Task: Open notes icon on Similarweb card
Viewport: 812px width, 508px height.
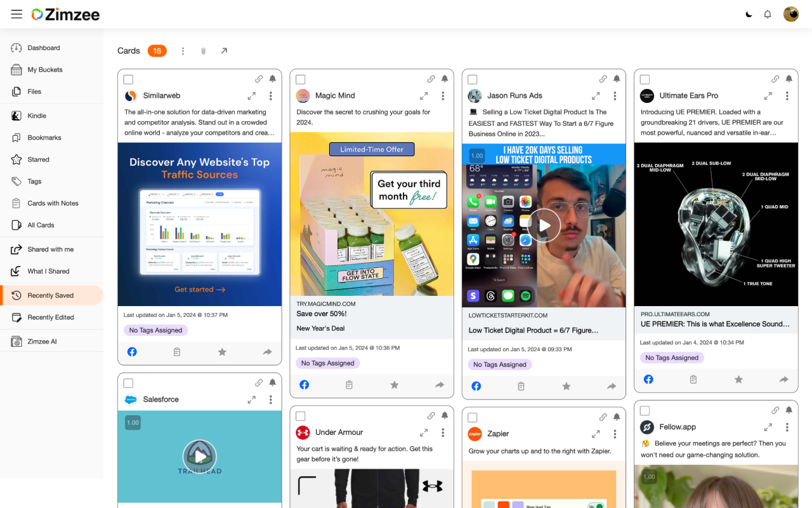Action: pos(177,352)
